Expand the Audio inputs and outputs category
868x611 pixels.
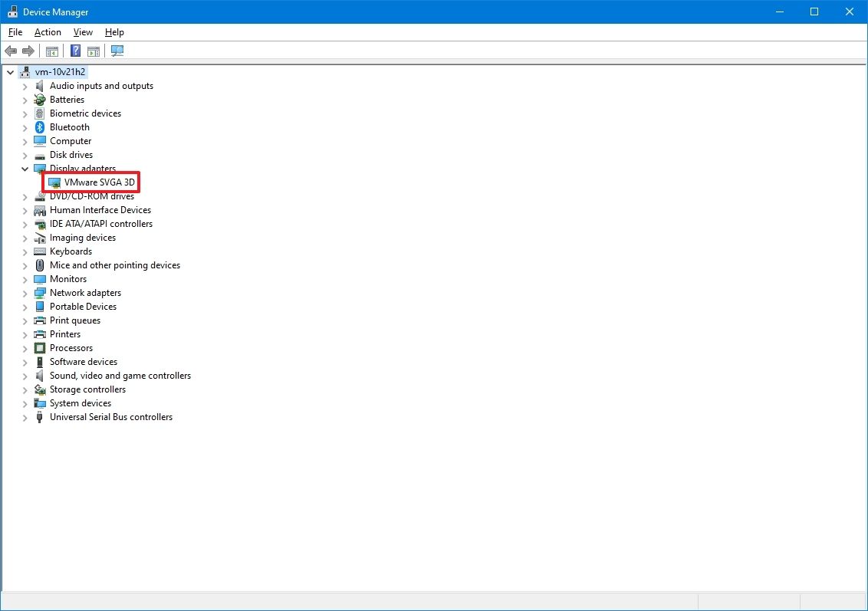(25, 87)
